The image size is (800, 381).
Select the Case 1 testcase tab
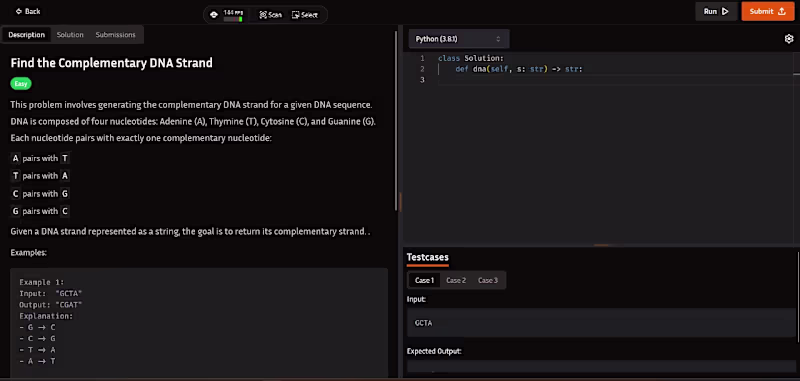(424, 280)
